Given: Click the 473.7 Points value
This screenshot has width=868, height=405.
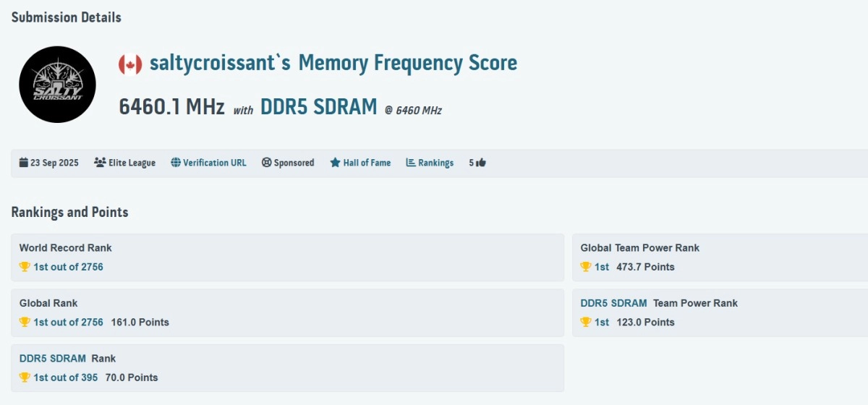Looking at the screenshot, I should pos(645,267).
